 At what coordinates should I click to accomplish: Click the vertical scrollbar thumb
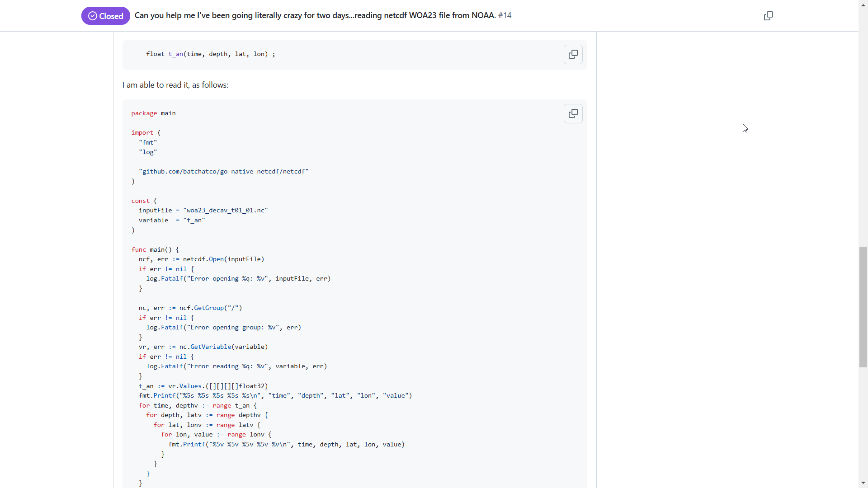point(863,307)
